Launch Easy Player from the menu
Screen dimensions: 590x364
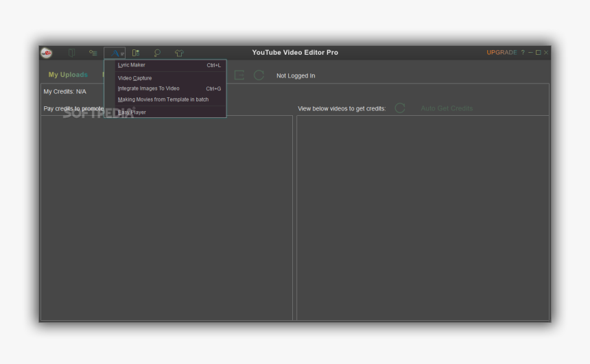click(132, 112)
